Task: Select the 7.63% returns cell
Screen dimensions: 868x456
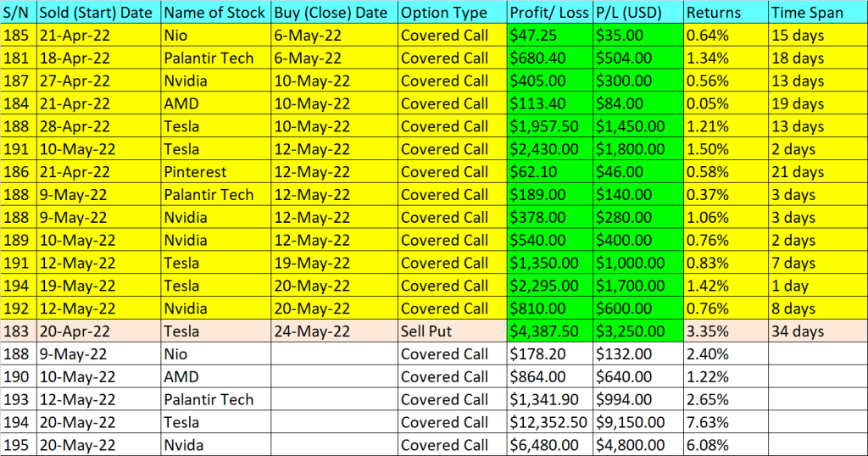Action: click(725, 422)
